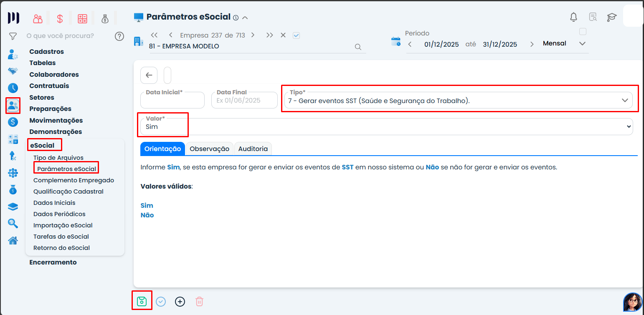Open Importação eSocial in the submenu

63,225
